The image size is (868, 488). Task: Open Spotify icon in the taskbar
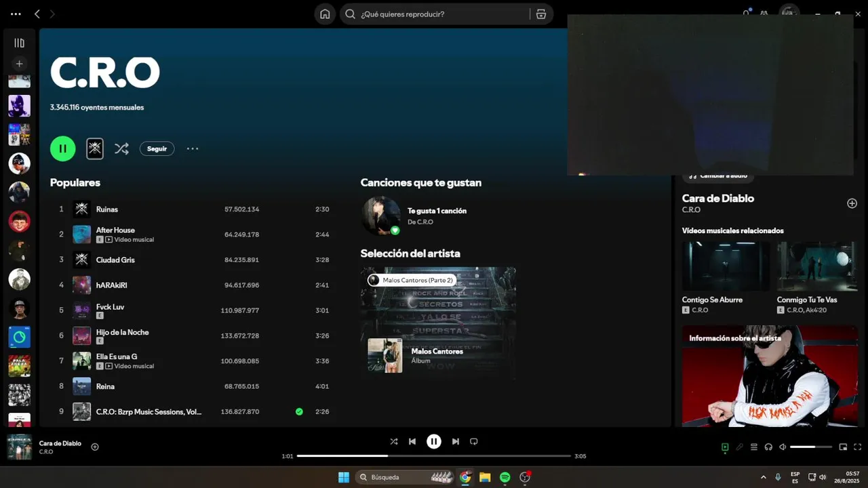pyautogui.click(x=505, y=477)
